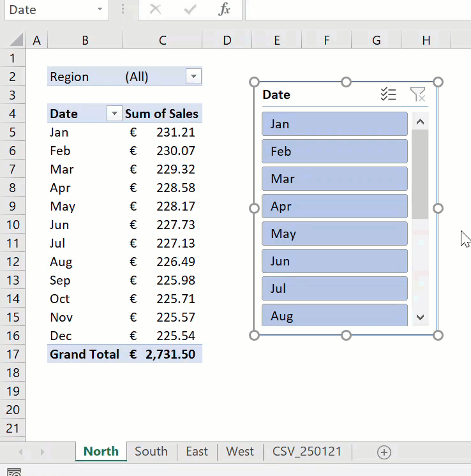Select row 21 header
Image resolution: width=471 pixels, height=476 pixels.
(x=13, y=428)
